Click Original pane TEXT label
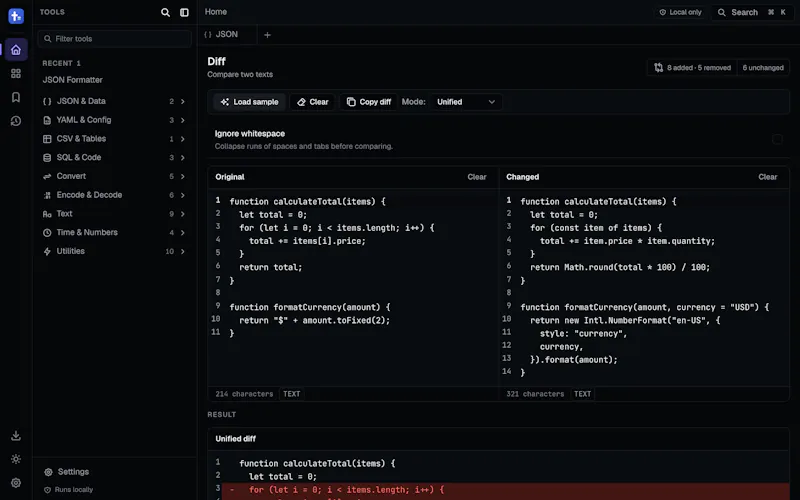This screenshot has width=800, height=500. (x=291, y=394)
